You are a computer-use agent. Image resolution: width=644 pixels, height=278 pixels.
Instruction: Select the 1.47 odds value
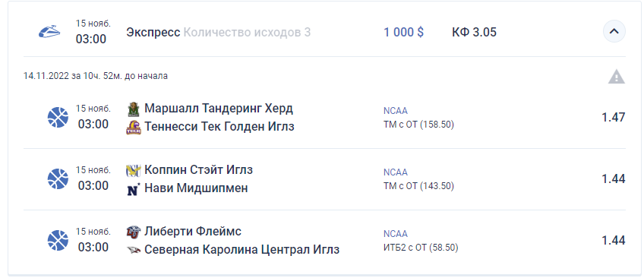point(614,118)
